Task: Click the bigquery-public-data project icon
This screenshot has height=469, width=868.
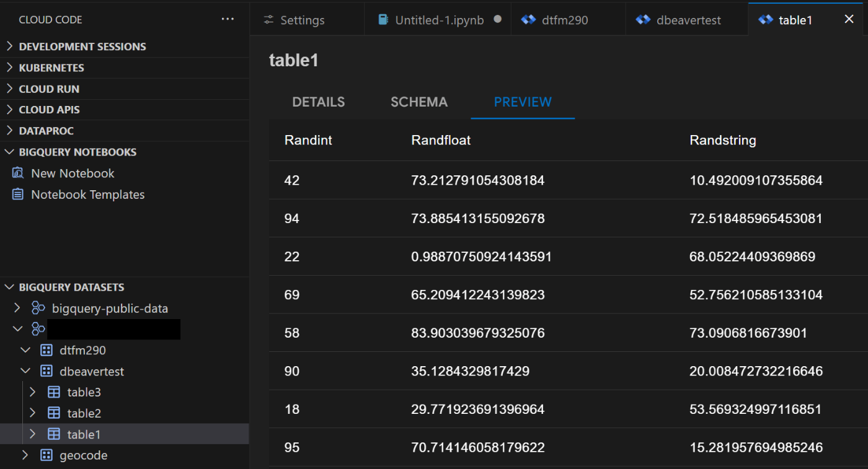Action: click(38, 309)
